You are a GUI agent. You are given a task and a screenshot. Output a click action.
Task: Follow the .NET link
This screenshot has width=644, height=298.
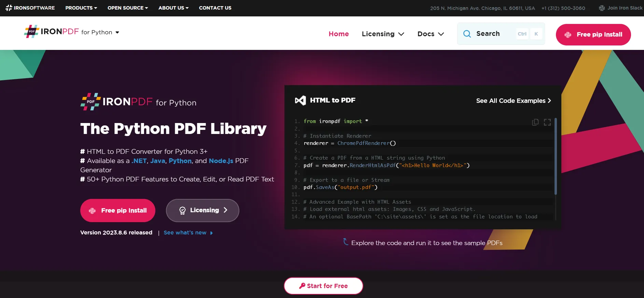pos(139,161)
